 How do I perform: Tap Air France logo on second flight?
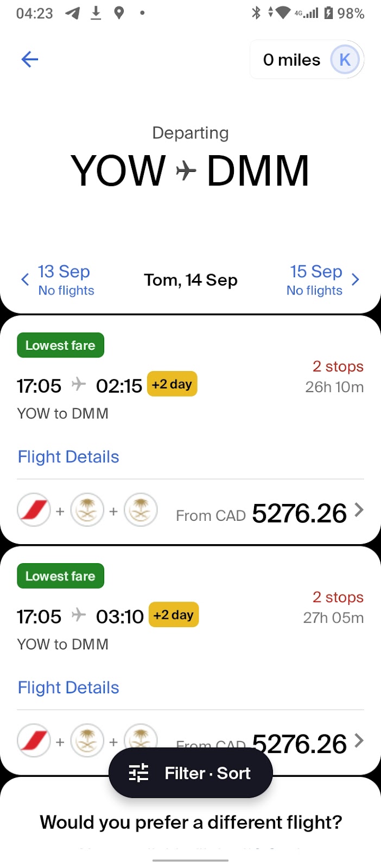pyautogui.click(x=34, y=741)
